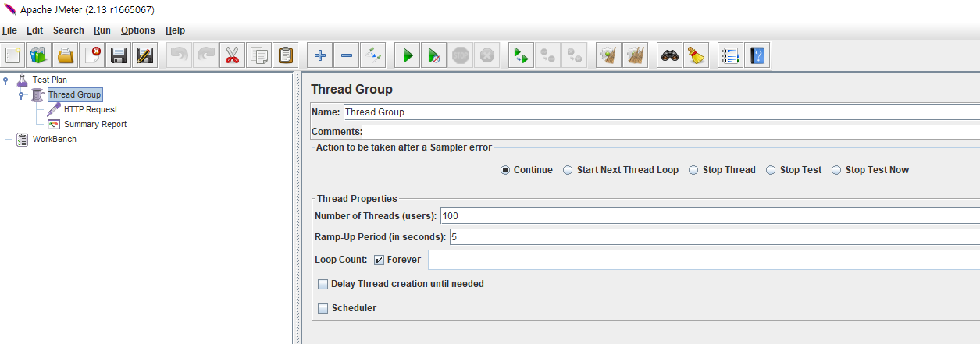Click the Redo arrow icon
Image resolution: width=980 pixels, height=344 pixels.
[206, 55]
